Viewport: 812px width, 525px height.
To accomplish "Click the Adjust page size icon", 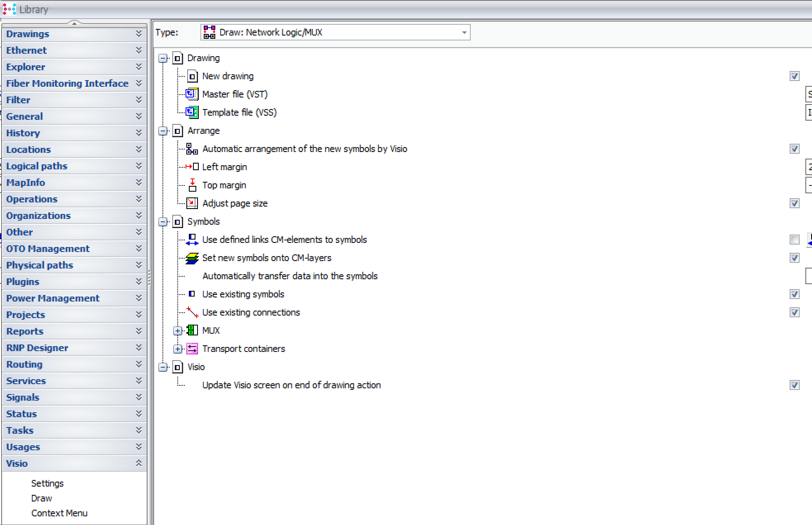I will pos(192,203).
